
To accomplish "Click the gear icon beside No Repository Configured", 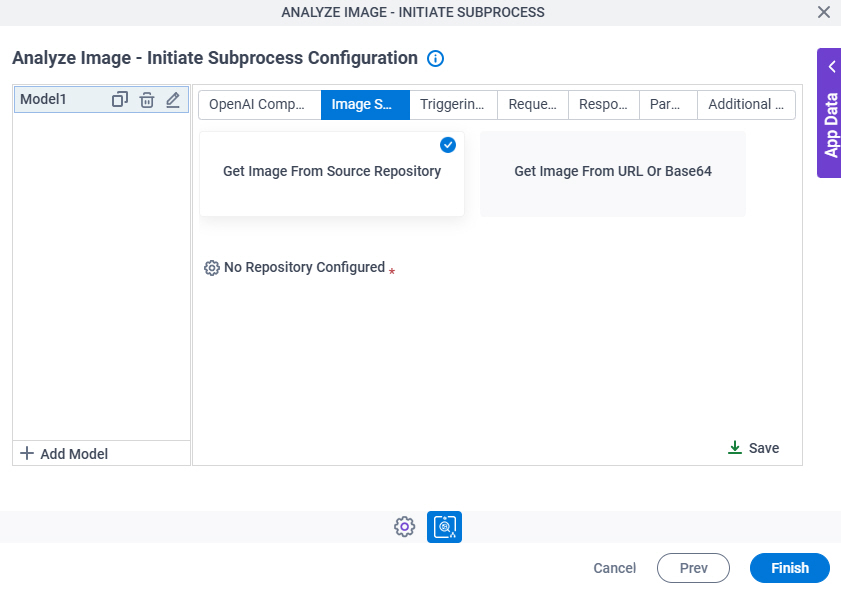I will [x=212, y=268].
